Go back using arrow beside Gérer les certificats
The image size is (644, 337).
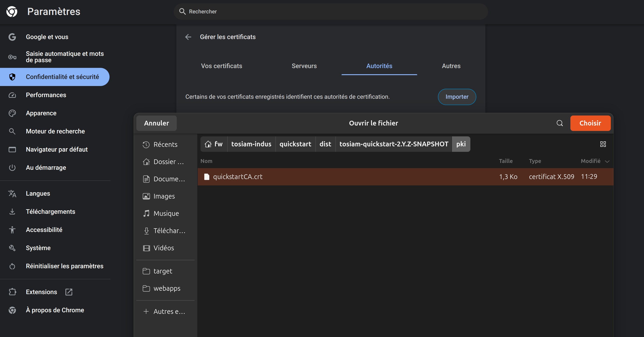[x=188, y=37]
